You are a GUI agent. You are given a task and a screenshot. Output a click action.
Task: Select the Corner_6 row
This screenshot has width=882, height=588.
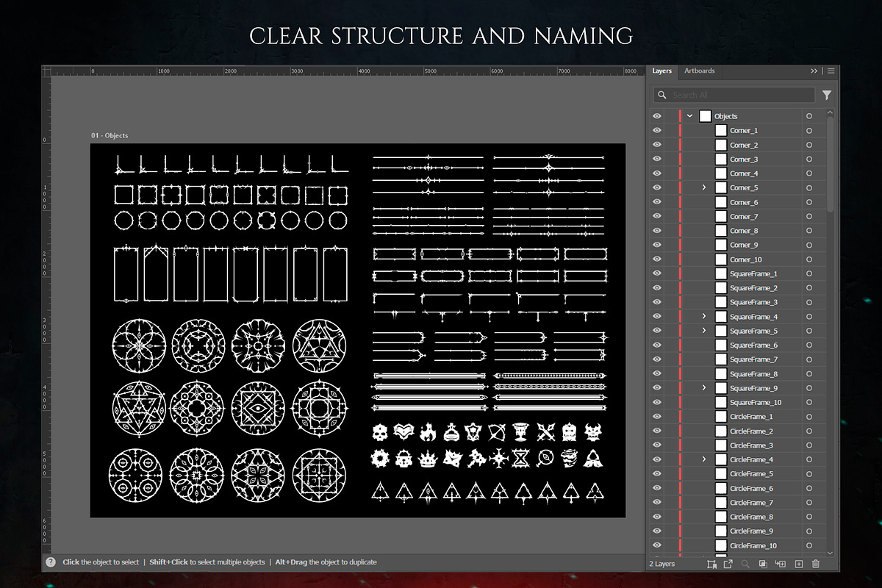coord(737,202)
